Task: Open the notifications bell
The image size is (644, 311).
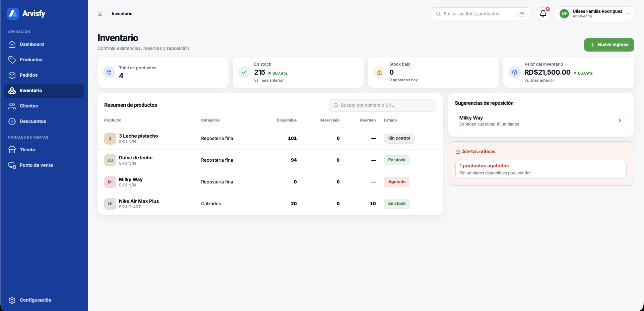Action: pyautogui.click(x=543, y=14)
